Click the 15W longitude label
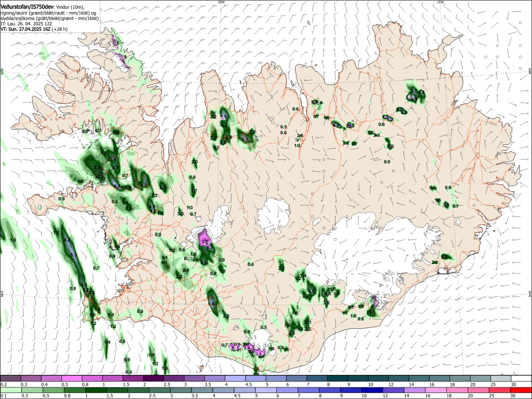The height and width of the screenshot is (399, 532). [440, 2]
